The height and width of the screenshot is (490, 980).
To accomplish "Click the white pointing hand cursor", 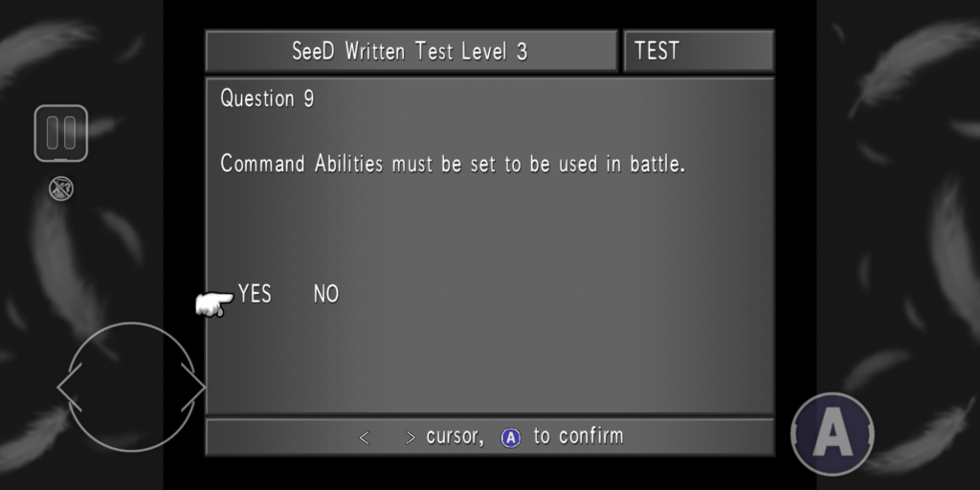I will pyautogui.click(x=213, y=304).
